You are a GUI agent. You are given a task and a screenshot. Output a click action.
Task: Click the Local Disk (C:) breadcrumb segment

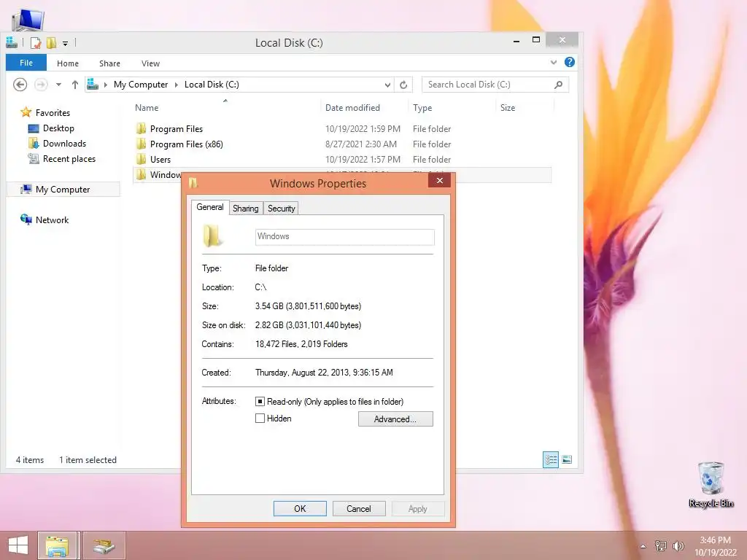(x=212, y=85)
